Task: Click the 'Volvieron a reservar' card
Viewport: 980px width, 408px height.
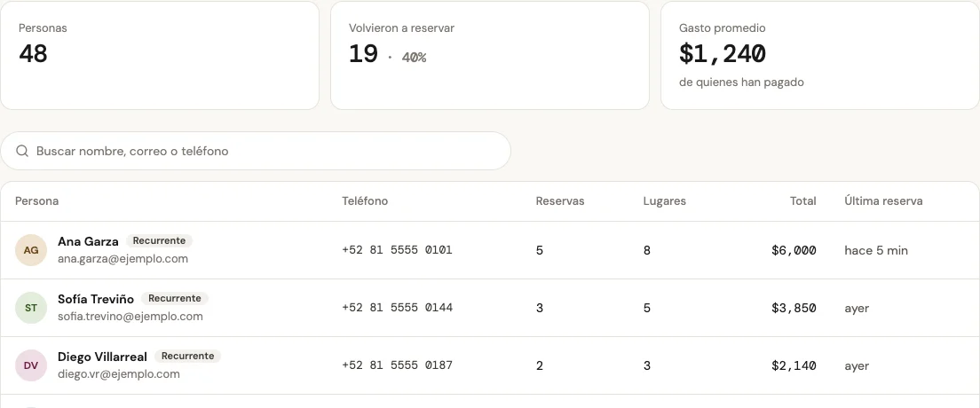Action: pos(490,55)
